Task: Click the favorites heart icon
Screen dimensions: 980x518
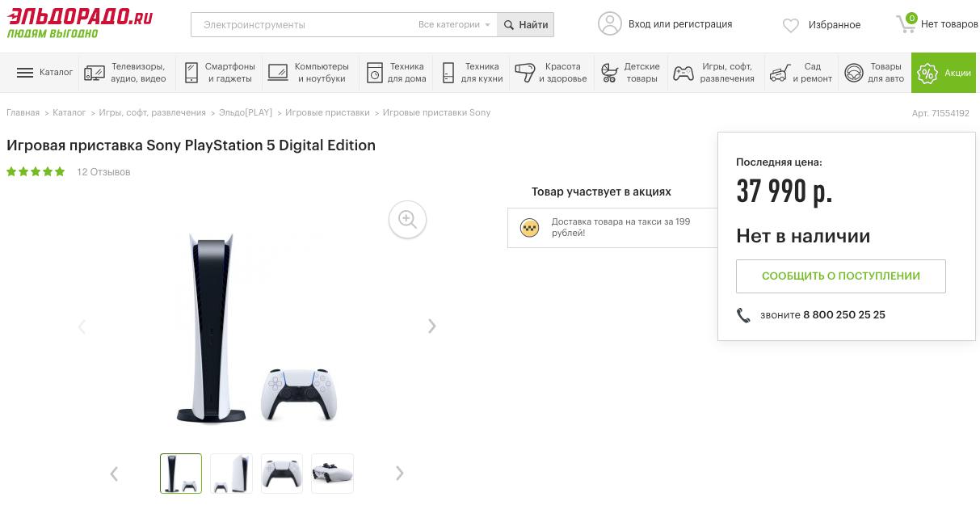Action: [x=791, y=25]
